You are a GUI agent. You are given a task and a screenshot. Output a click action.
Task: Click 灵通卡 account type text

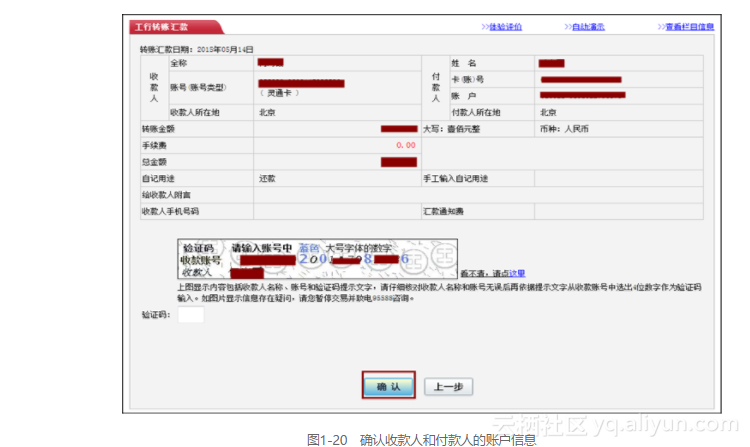[x=279, y=93]
